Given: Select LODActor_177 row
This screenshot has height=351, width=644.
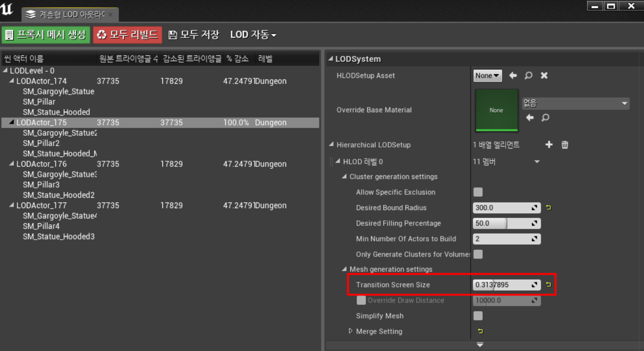Looking at the screenshot, I should 160,205.
